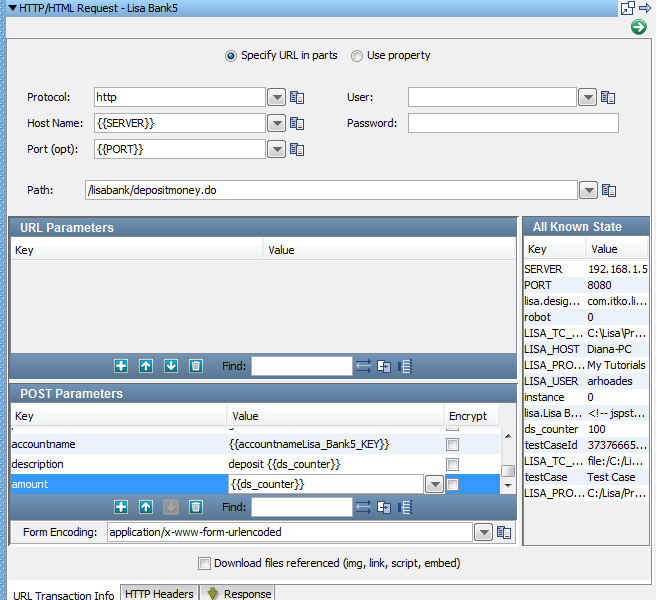Click add row icon in URL Parameters

click(x=121, y=366)
